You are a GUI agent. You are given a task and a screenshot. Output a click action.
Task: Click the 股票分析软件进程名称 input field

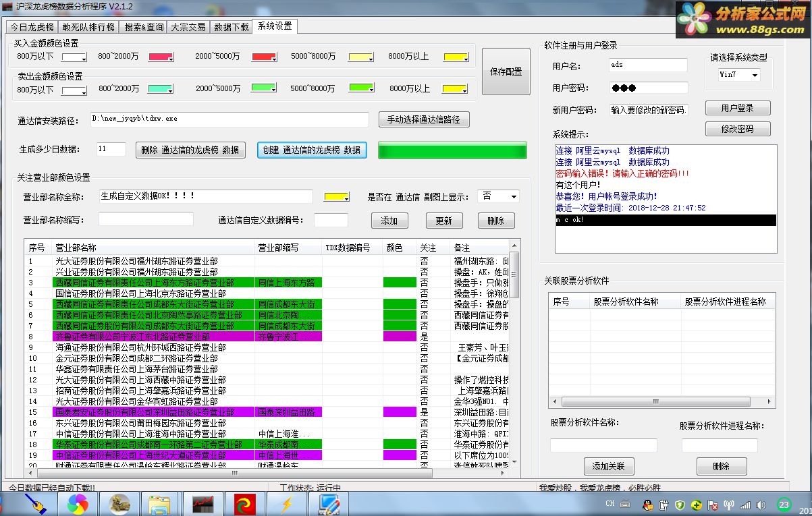pos(719,445)
